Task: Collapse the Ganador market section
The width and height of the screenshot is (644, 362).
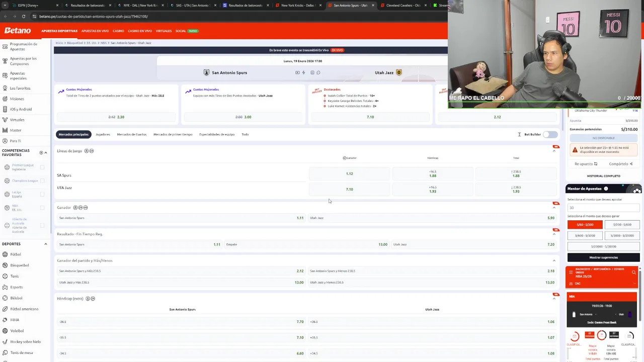Action: pos(554,208)
